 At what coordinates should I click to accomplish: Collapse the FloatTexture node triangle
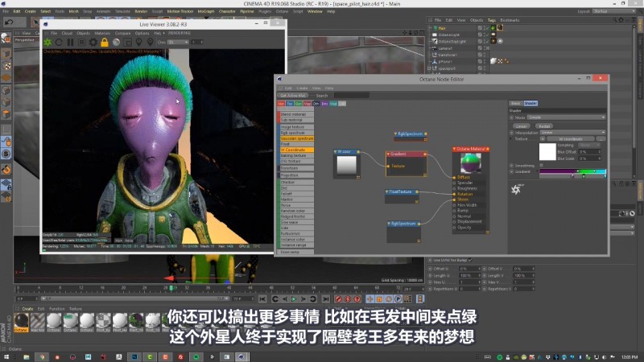pyautogui.click(x=387, y=191)
